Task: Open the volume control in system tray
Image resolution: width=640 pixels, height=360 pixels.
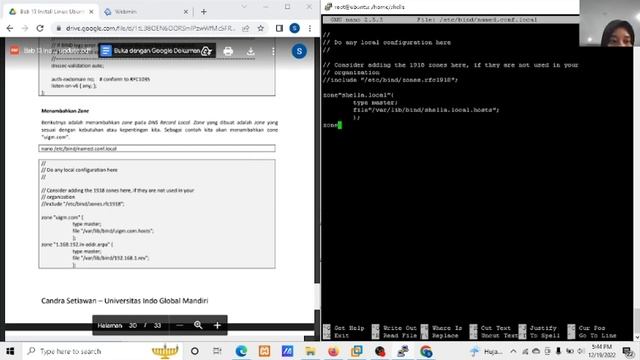Action: (581, 351)
